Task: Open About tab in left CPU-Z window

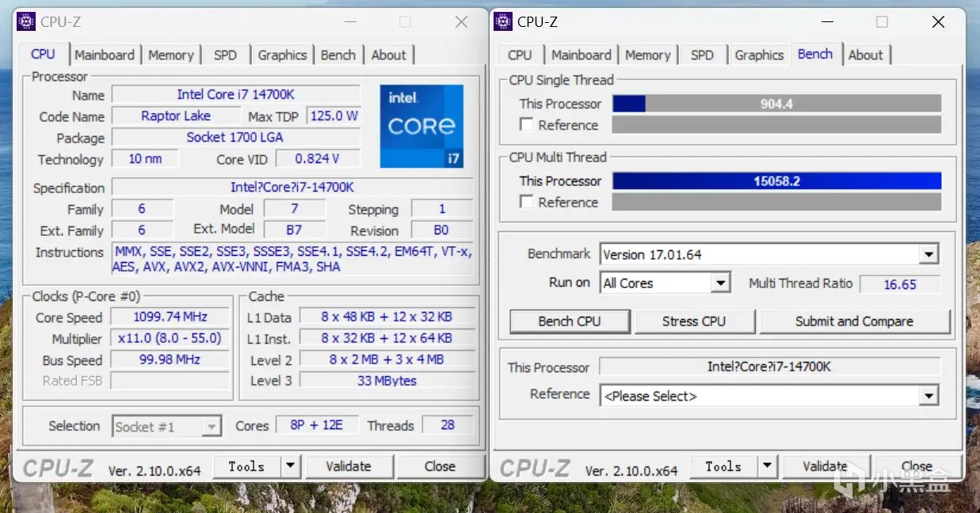Action: (389, 55)
